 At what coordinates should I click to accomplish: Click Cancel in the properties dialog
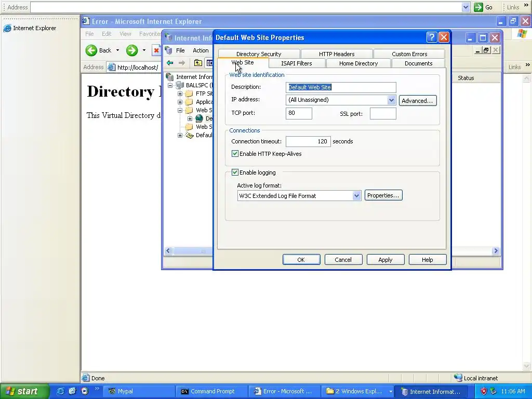coord(343,260)
